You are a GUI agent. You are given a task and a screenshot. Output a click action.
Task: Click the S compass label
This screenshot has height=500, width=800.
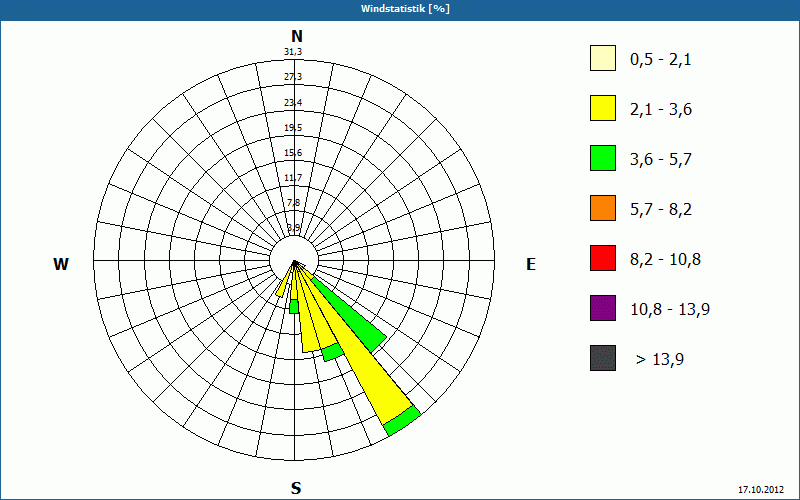pos(296,489)
